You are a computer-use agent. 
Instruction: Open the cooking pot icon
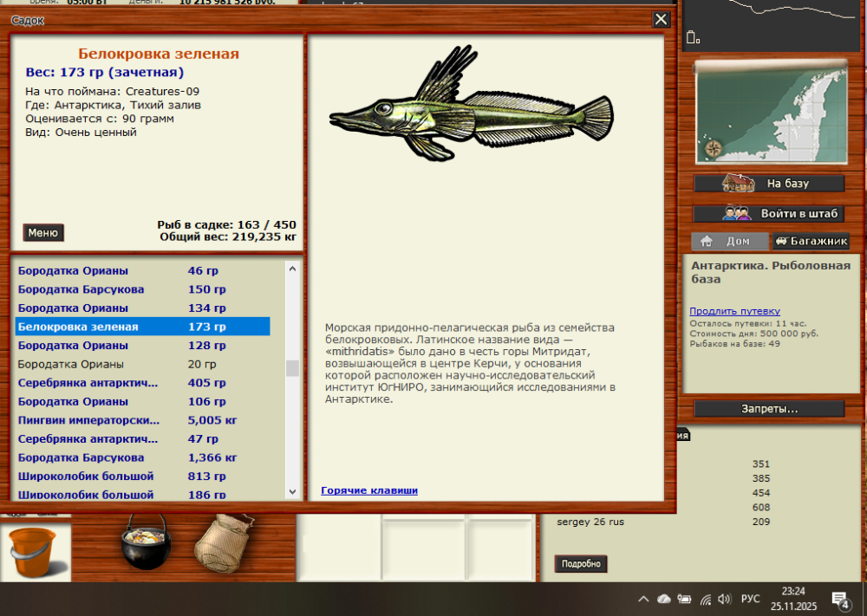(x=144, y=543)
